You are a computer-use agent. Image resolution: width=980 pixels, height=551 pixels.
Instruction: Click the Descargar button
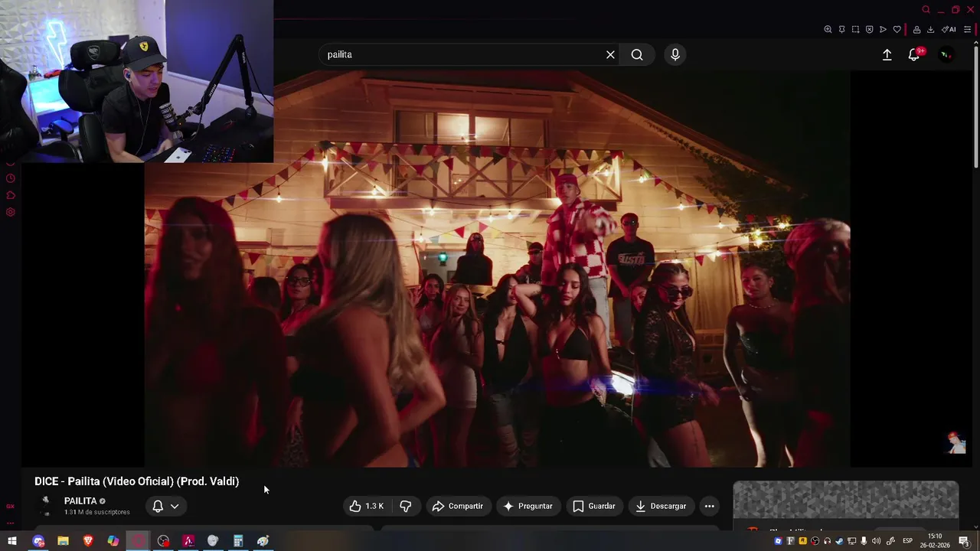661,506
